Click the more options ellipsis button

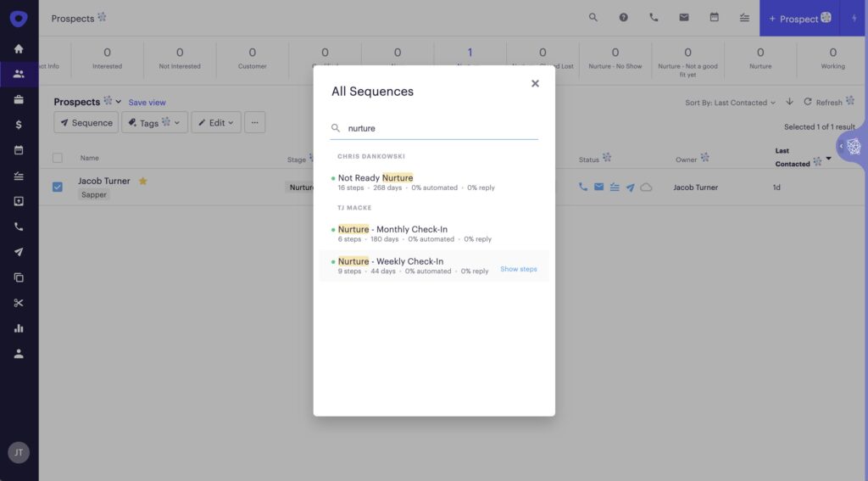point(254,122)
